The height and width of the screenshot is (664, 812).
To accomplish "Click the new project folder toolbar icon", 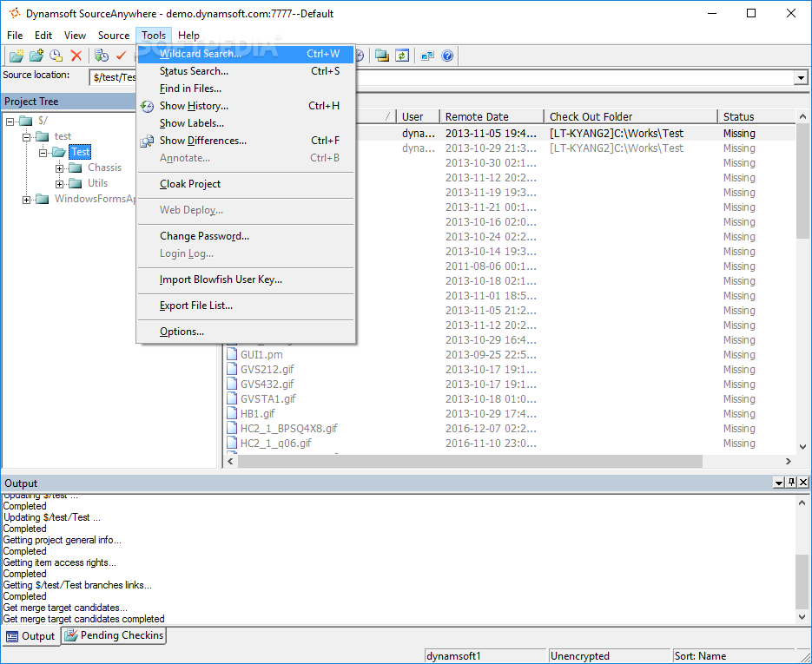I will click(17, 56).
